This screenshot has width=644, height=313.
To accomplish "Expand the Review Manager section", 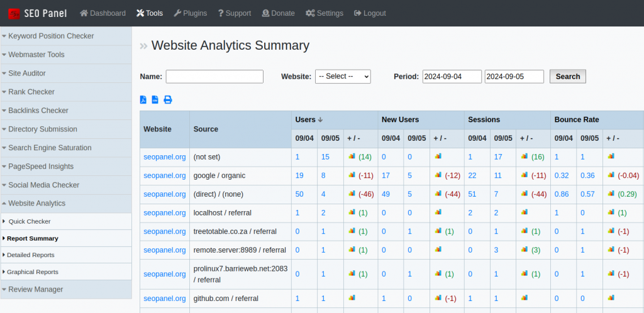I will point(35,290).
